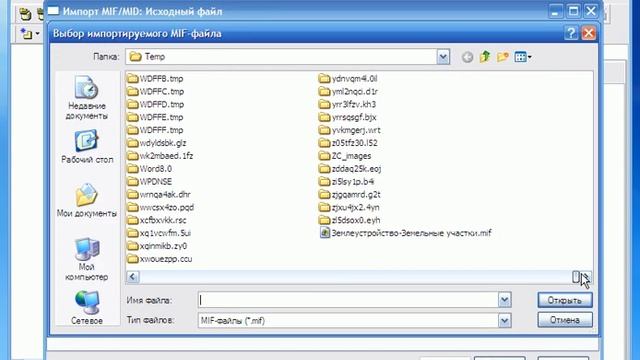Select the Землеустройство-Земельные участки.mif file

[406, 233]
